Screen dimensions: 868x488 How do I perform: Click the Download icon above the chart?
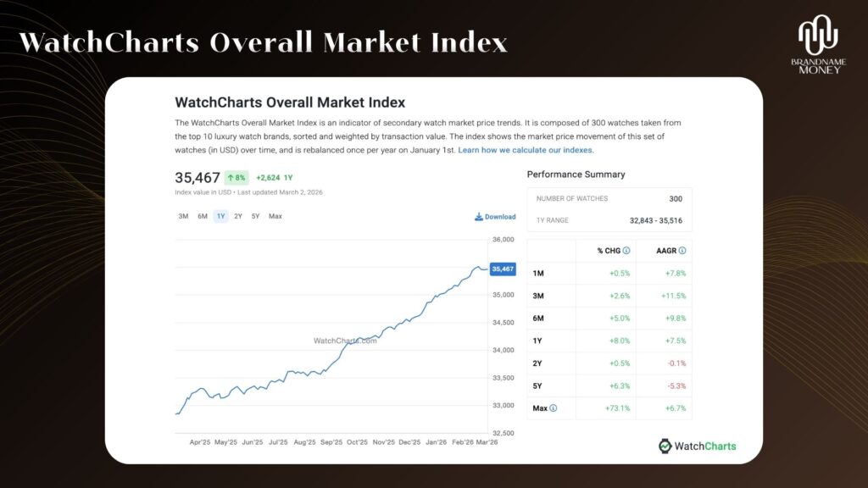(x=477, y=217)
